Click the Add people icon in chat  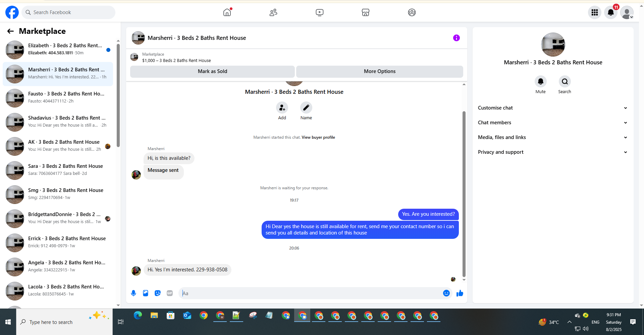tap(282, 108)
